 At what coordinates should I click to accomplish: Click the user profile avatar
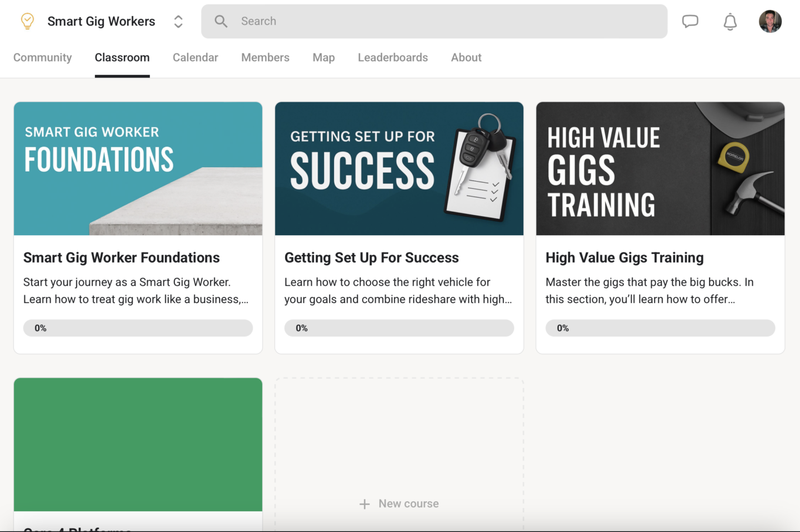coord(770,21)
